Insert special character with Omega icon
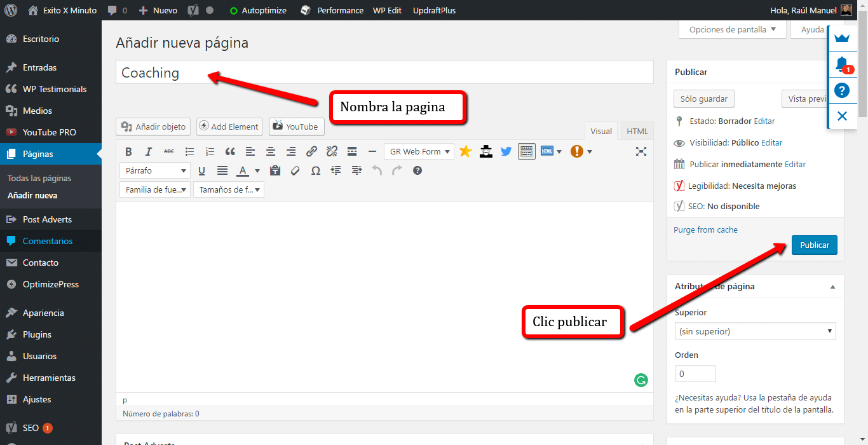The width and height of the screenshot is (868, 445). 316,170
